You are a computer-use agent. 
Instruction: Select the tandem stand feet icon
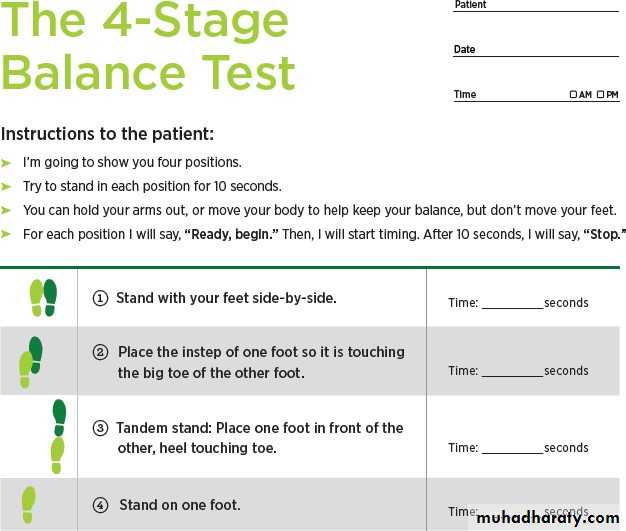click(58, 436)
